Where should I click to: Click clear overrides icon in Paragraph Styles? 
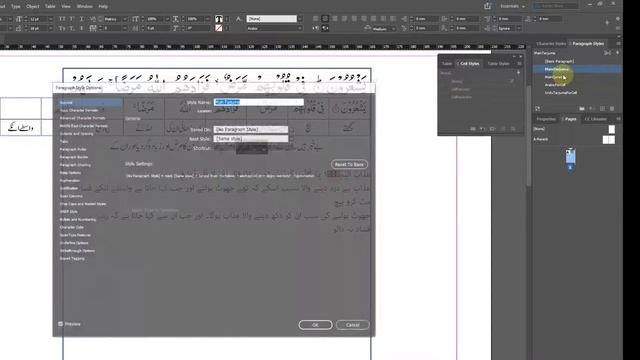click(x=592, y=109)
